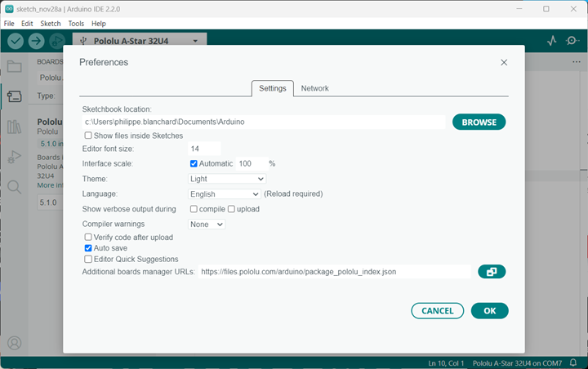Enable Show files inside Sketches

[x=88, y=136]
